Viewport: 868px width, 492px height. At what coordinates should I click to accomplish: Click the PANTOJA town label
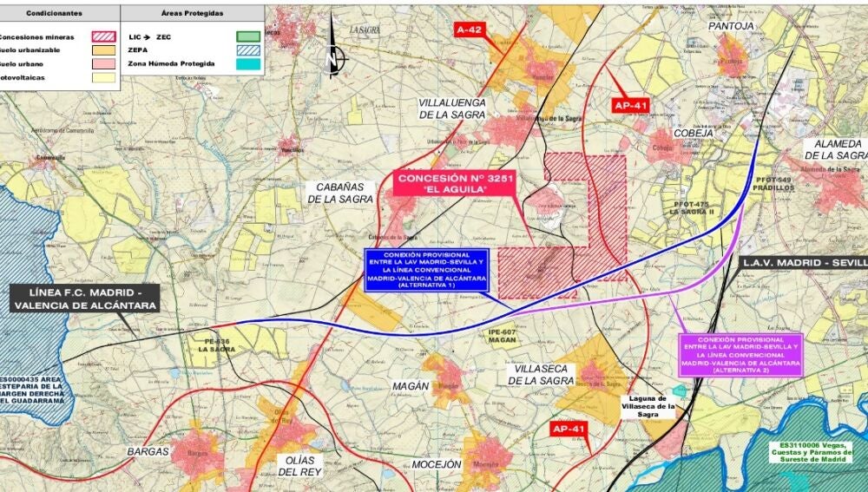pos(731,26)
